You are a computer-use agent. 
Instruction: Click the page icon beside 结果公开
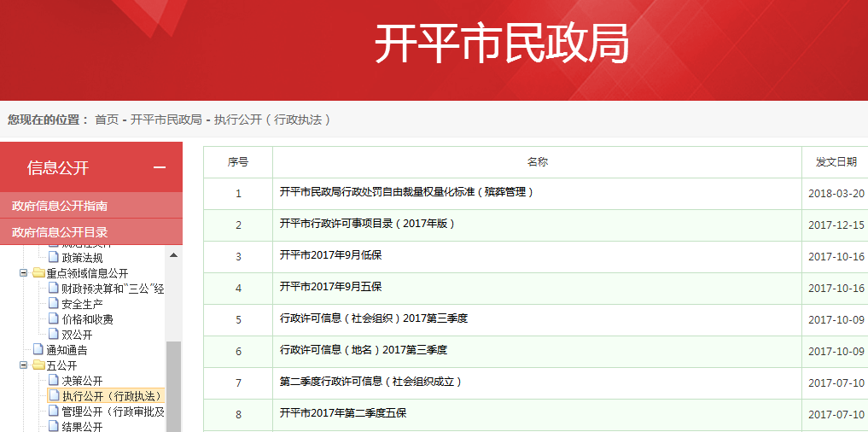pos(53,426)
